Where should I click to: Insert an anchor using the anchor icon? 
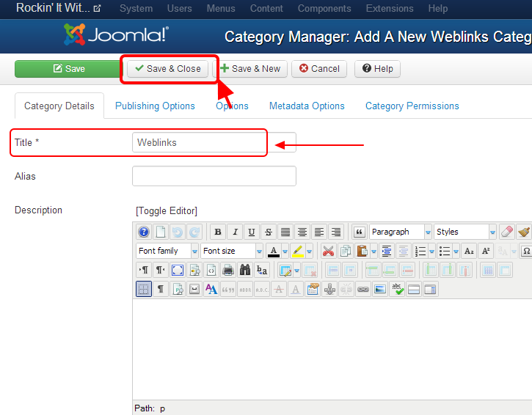329,289
